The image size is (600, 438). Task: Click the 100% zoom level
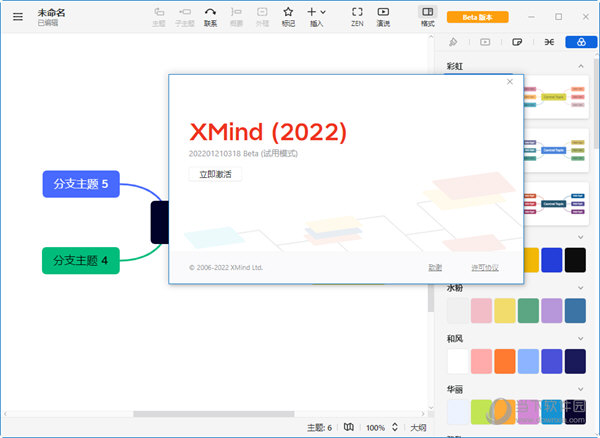click(375, 428)
